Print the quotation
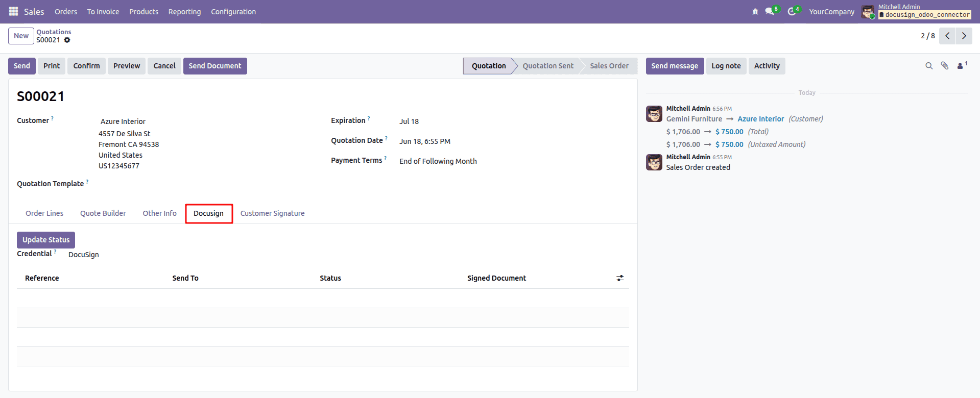Viewport: 980px width, 398px height. pyautogui.click(x=52, y=66)
